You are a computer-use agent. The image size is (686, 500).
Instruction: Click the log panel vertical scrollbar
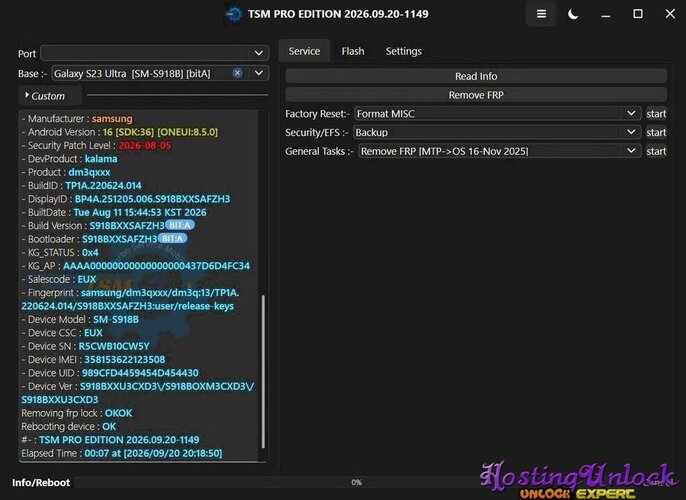click(263, 372)
